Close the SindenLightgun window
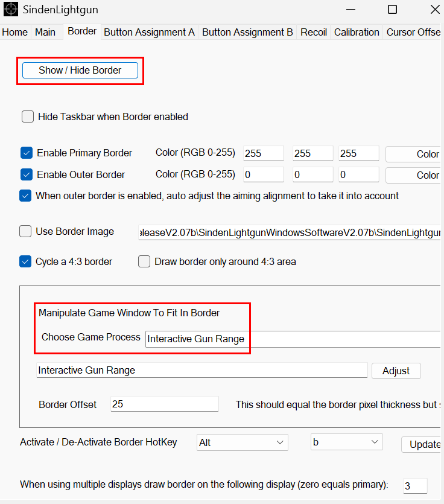Viewport: 444px width, 504px height. tap(435, 9)
